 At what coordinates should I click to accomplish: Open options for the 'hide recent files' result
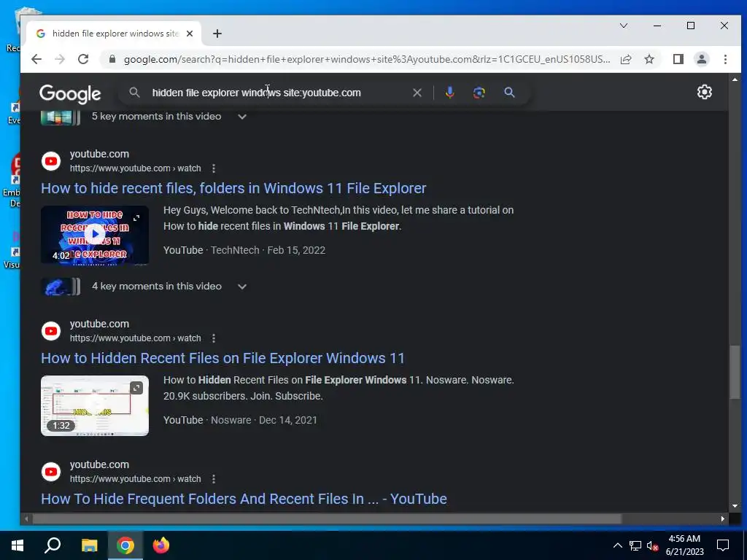coord(214,168)
